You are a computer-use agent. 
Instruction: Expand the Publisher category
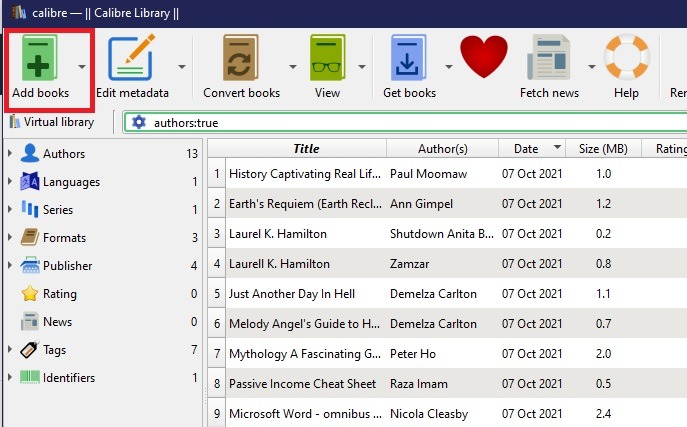[10, 265]
